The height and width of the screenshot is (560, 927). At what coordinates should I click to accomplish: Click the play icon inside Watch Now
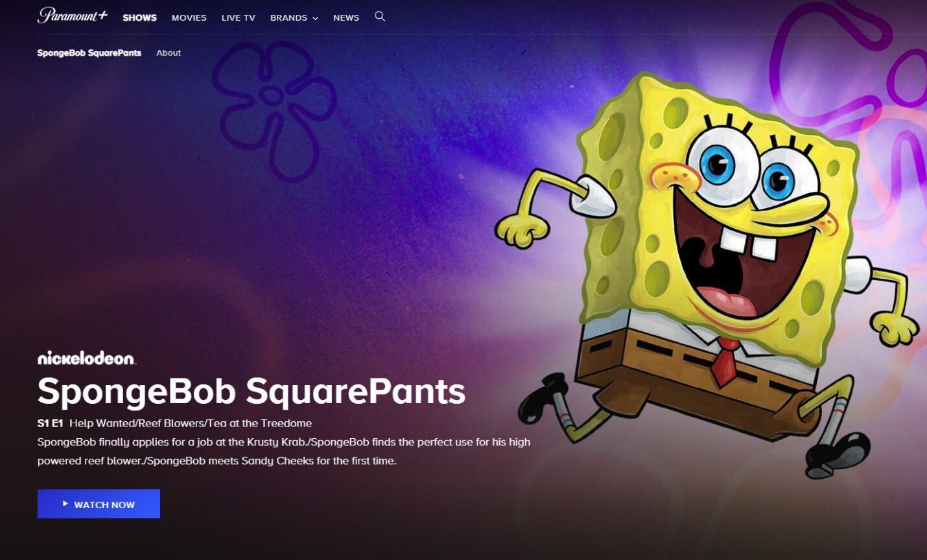click(64, 503)
